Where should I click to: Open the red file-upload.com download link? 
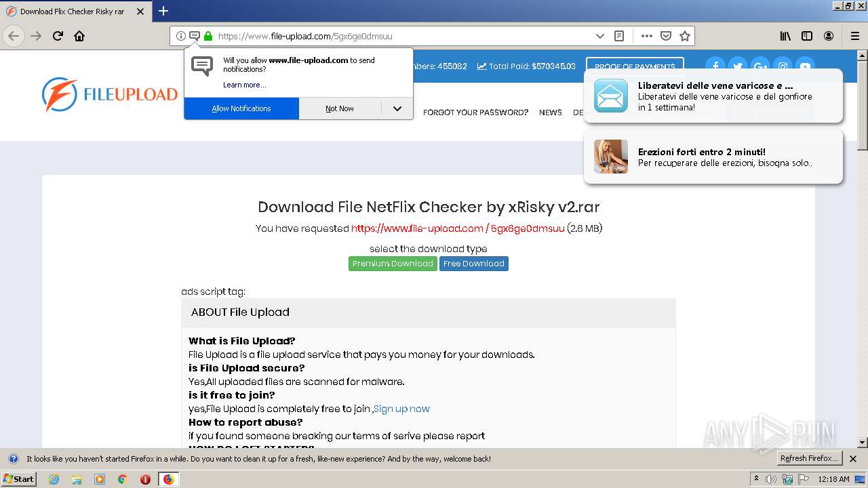coord(458,228)
